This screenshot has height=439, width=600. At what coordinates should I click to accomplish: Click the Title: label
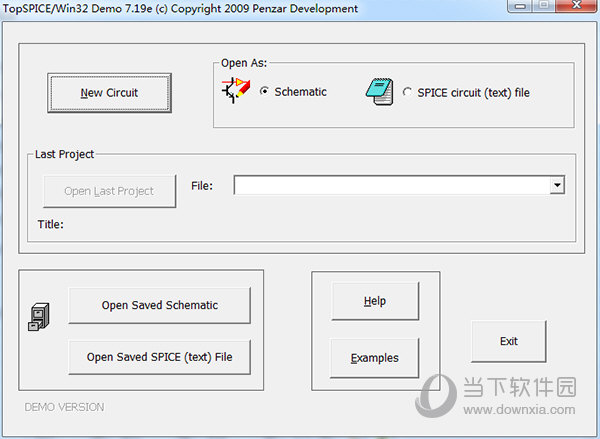[51, 224]
